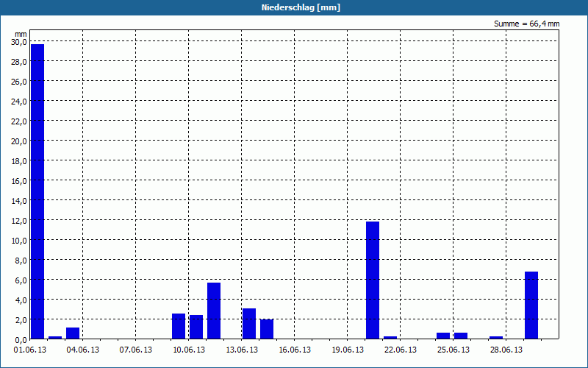Select the nearly 12 mm bar for 20.06.13
588x368 pixels.
click(x=373, y=280)
